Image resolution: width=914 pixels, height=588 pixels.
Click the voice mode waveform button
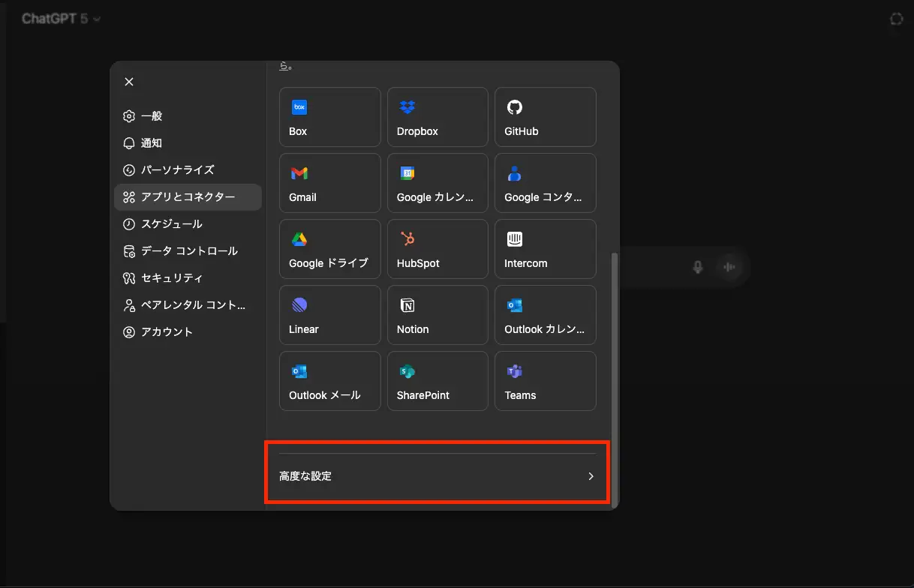(x=728, y=267)
